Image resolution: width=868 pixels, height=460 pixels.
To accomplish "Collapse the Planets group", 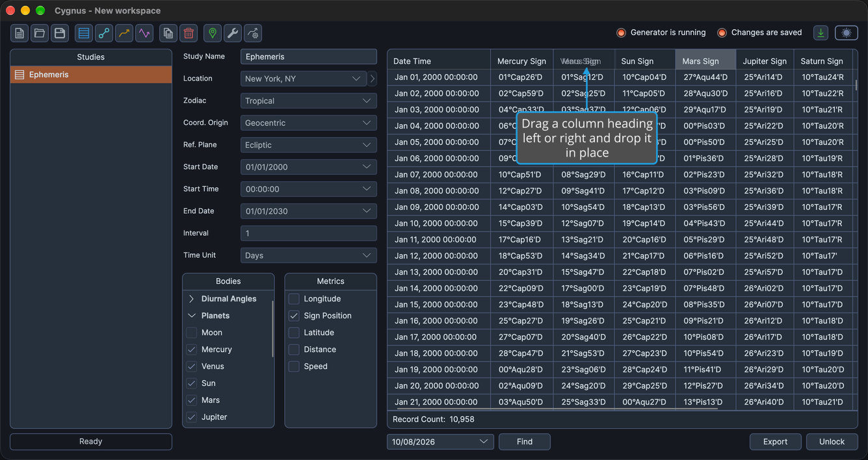I will click(x=192, y=316).
